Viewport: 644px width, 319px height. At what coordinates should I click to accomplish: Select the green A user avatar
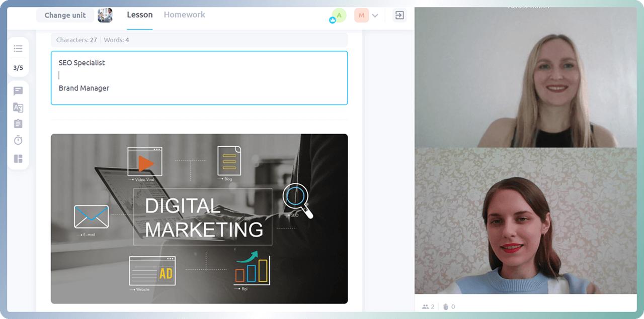pos(339,16)
